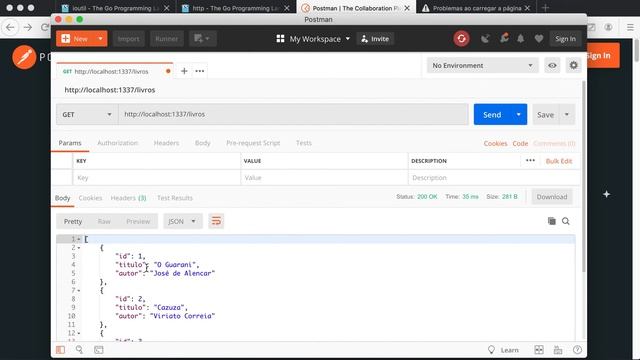The width and height of the screenshot is (640, 360).
Task: Open Save button dropdown arrow
Action: click(x=567, y=114)
